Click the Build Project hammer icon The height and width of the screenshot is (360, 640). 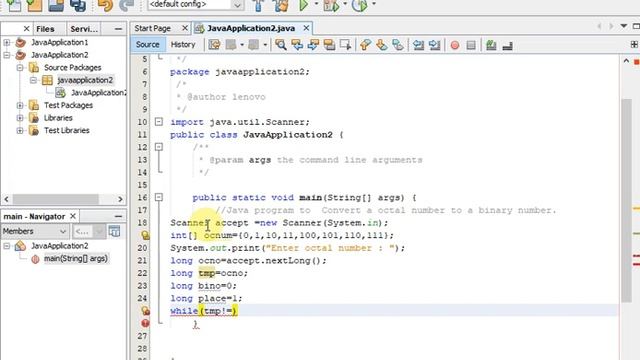(258, 5)
